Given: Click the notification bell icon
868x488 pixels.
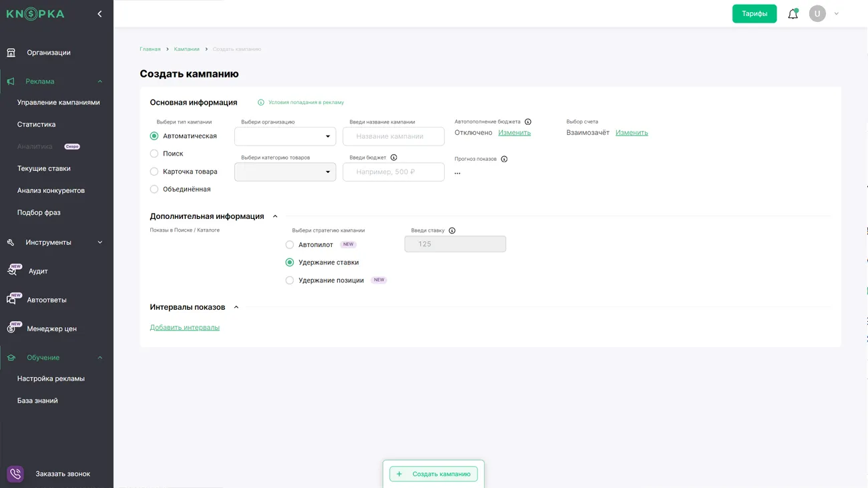Looking at the screenshot, I should click(793, 14).
